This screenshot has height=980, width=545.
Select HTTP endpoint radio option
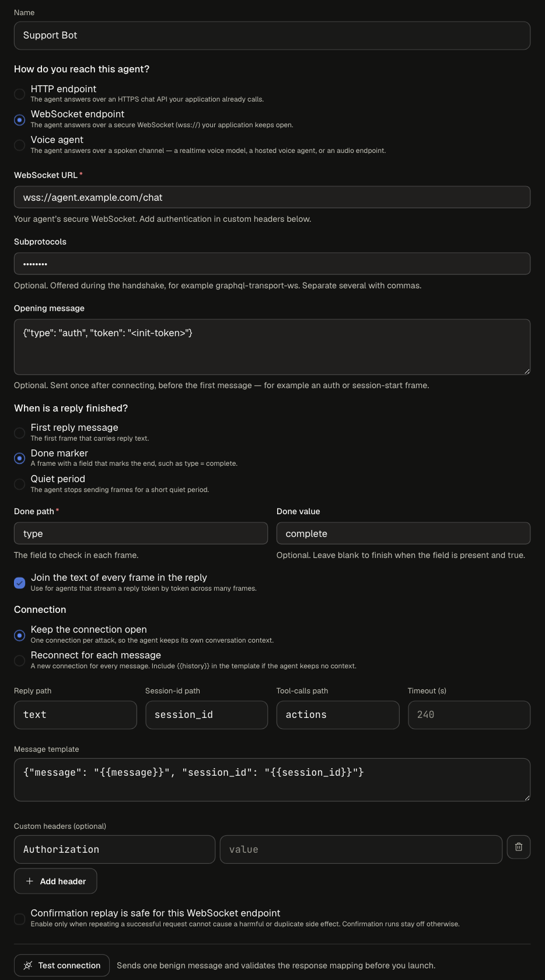19,94
